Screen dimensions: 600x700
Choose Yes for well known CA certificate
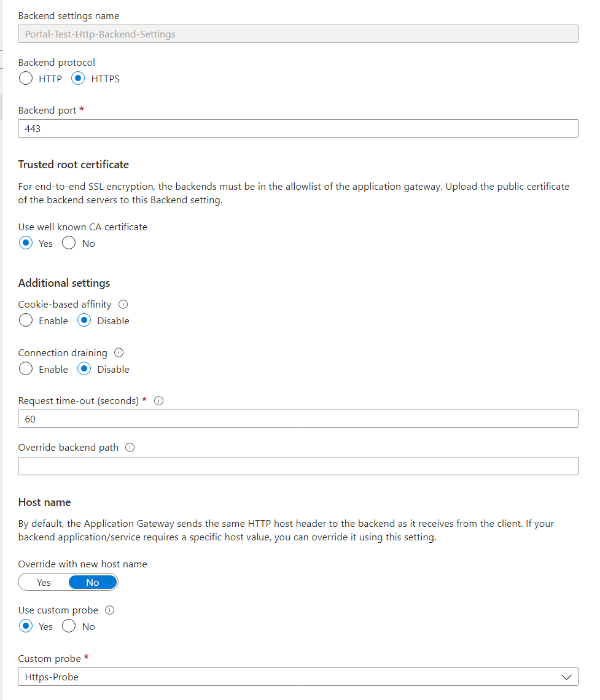[26, 243]
